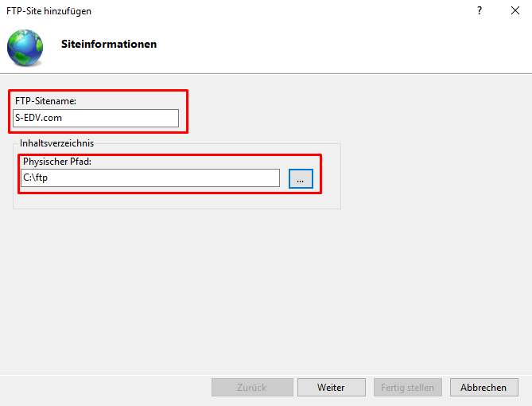Click the Abbrechen button

[x=484, y=388]
